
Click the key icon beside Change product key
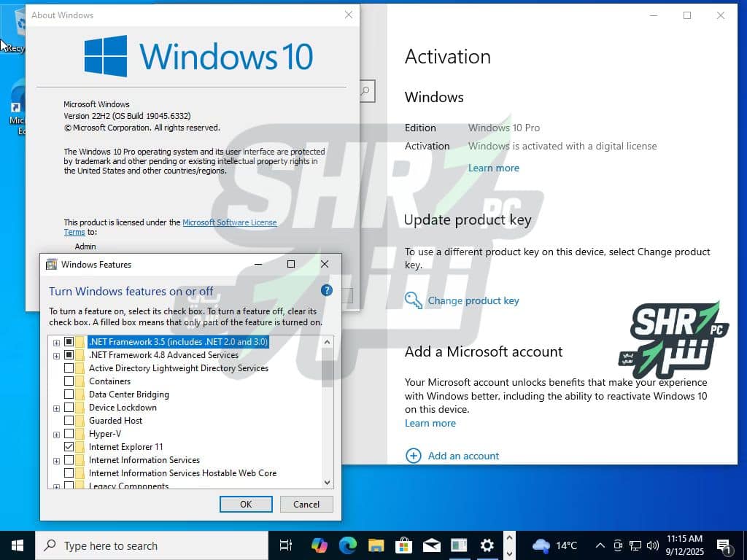coord(413,300)
